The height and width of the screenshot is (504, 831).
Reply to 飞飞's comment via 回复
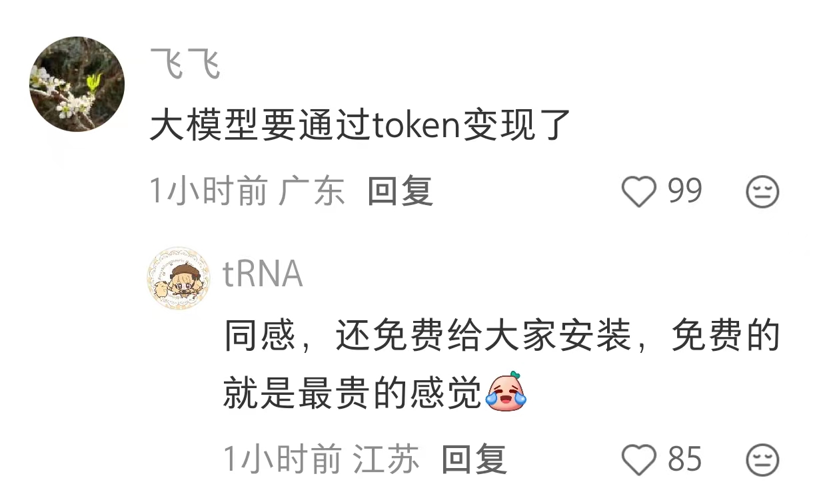401,192
